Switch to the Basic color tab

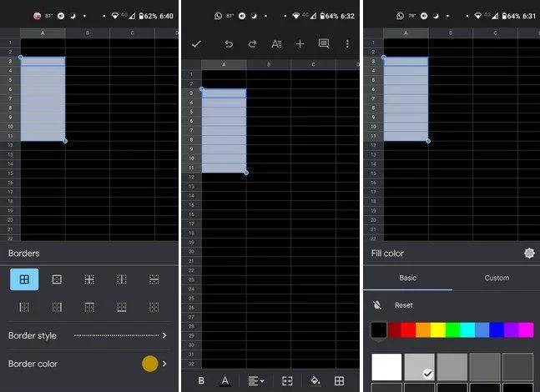pos(408,278)
